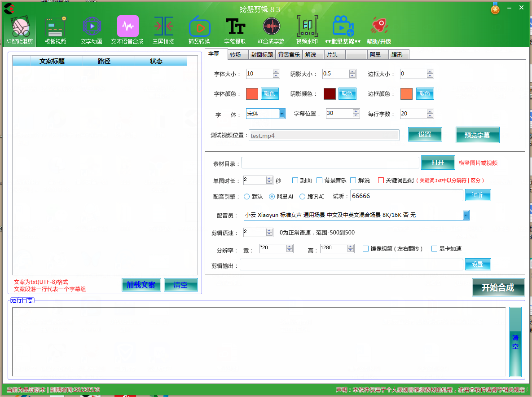
Task: Switch to the 背景音乐 tab
Action: (x=289, y=55)
